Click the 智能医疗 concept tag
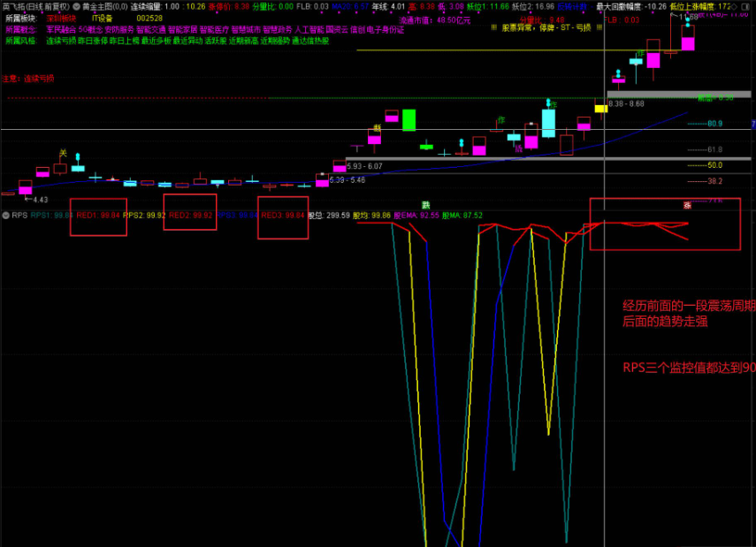756x547 pixels. (214, 30)
